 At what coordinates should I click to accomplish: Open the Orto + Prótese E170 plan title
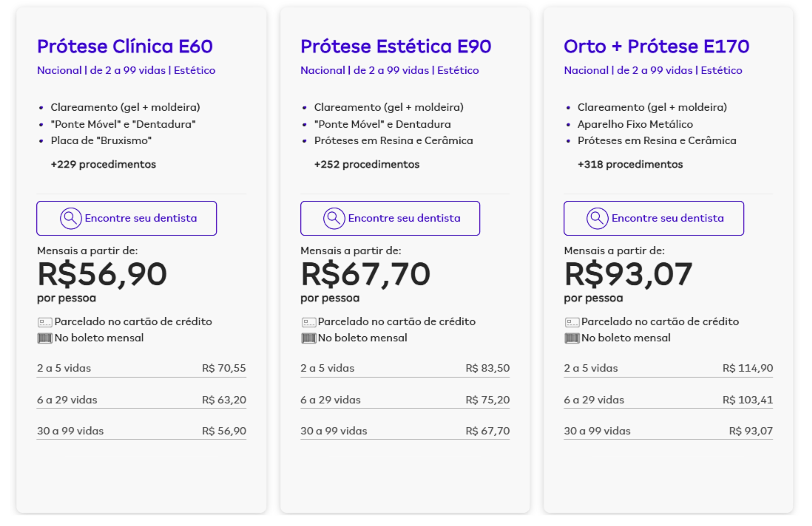tap(656, 46)
